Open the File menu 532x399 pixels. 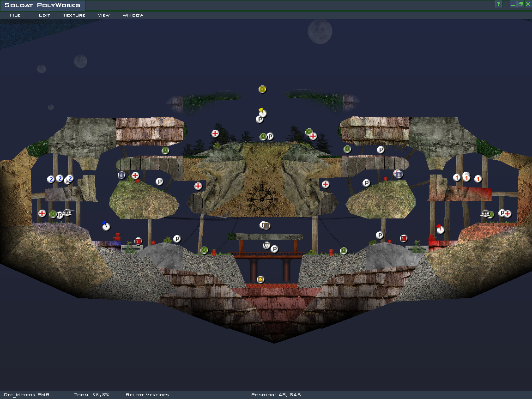pyautogui.click(x=15, y=15)
